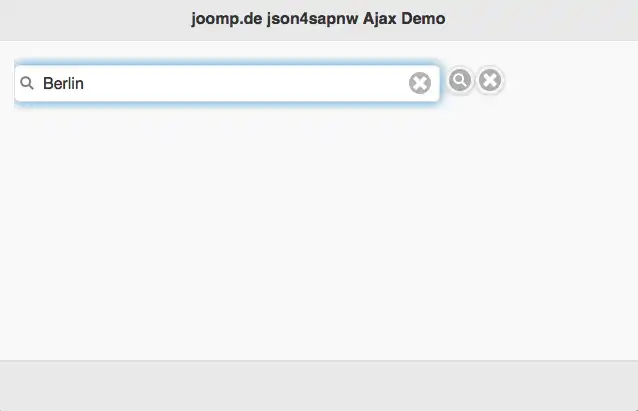Submit the Berlin query via round search icon
This screenshot has height=411, width=638.
point(460,81)
